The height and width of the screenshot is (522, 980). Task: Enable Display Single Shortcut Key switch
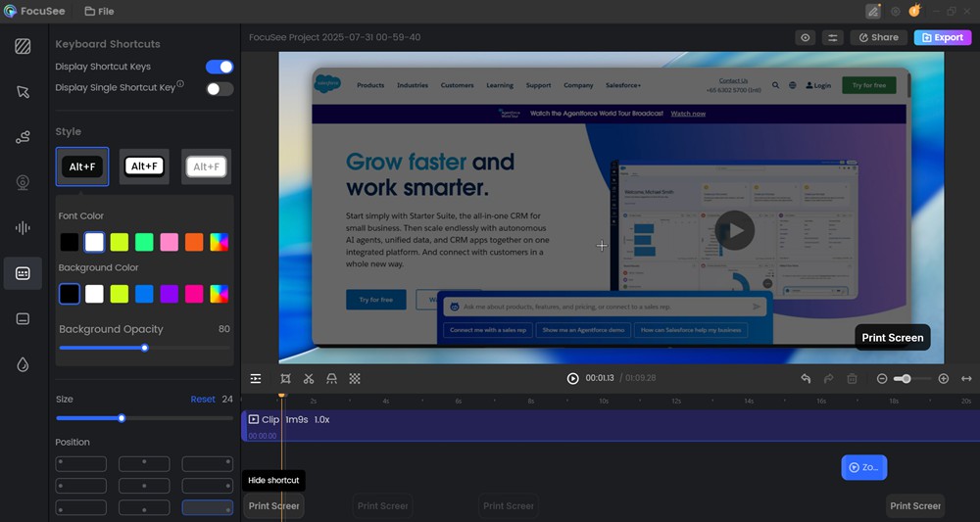[x=220, y=89]
